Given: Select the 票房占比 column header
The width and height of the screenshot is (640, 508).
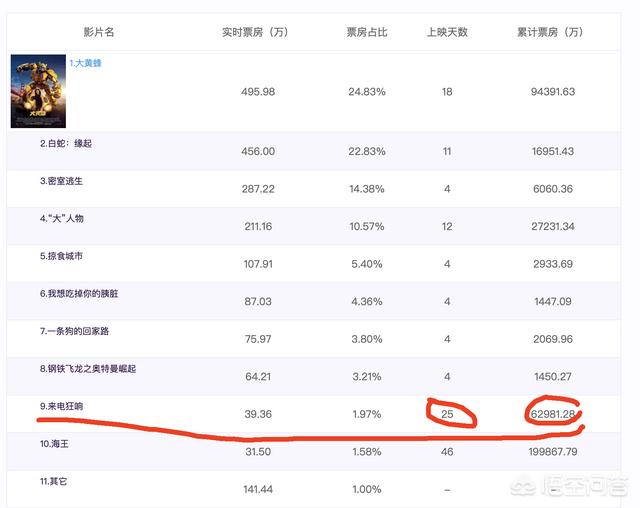Looking at the screenshot, I should (367, 32).
